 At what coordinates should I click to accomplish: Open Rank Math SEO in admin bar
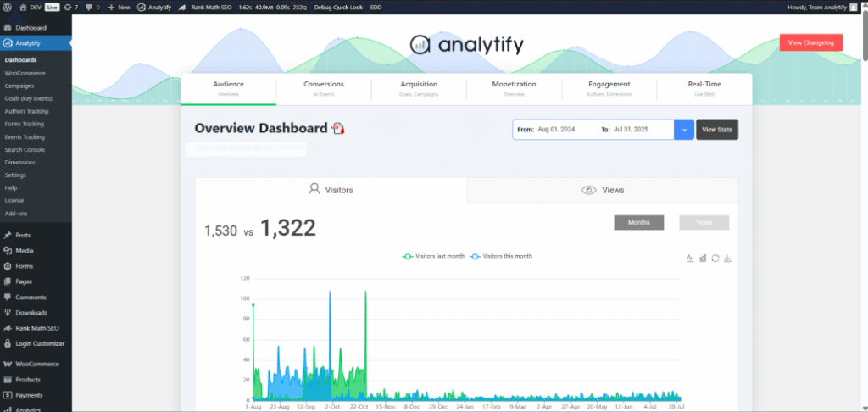pos(205,7)
